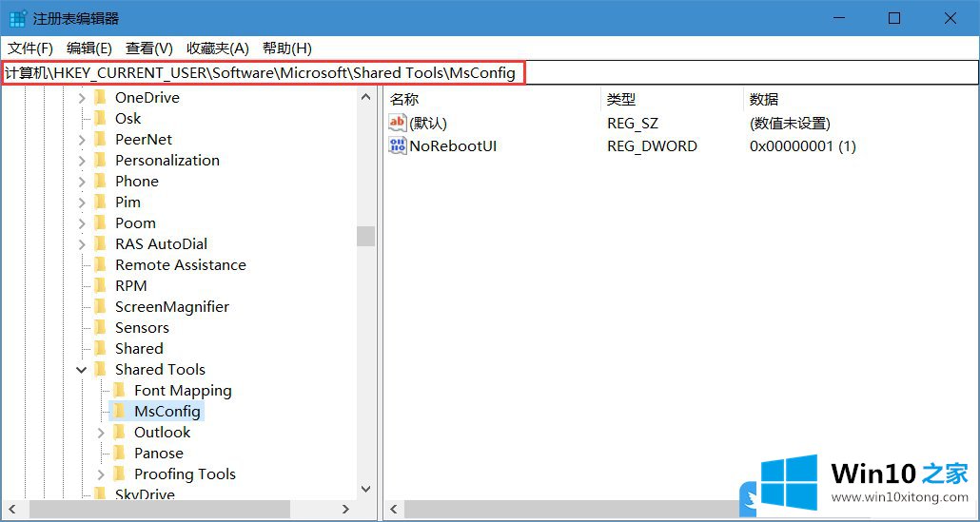Click the Outlook folder icon
Image resolution: width=980 pixels, height=522 pixels.
point(119,432)
